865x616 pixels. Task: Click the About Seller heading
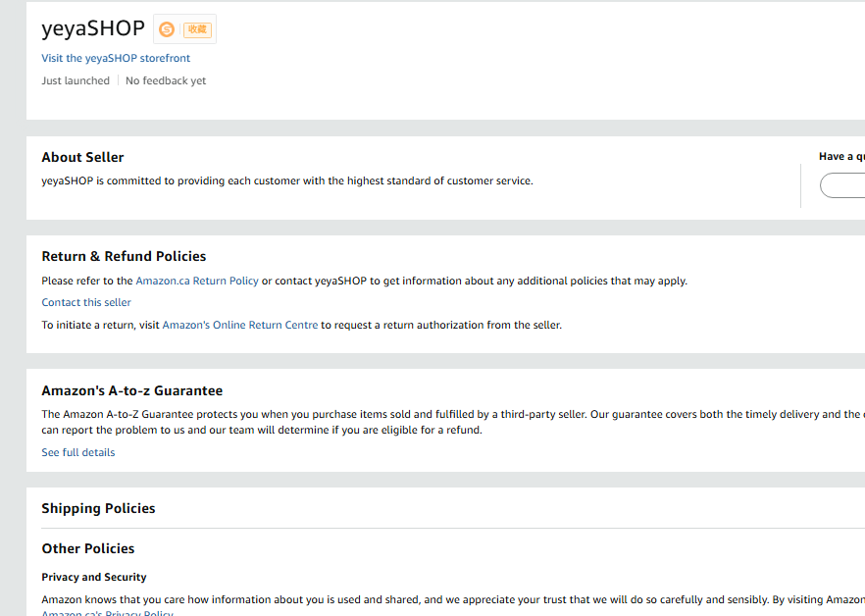coord(82,157)
